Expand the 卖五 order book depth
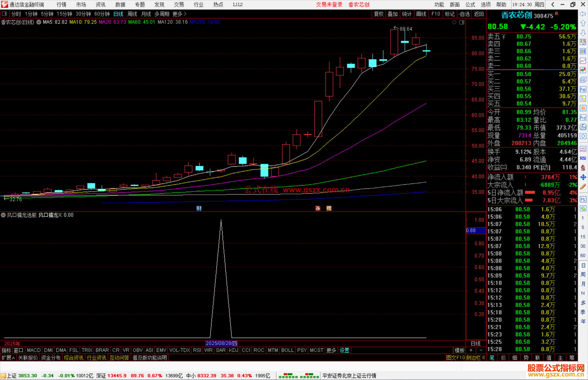588x380 pixels. point(497,37)
